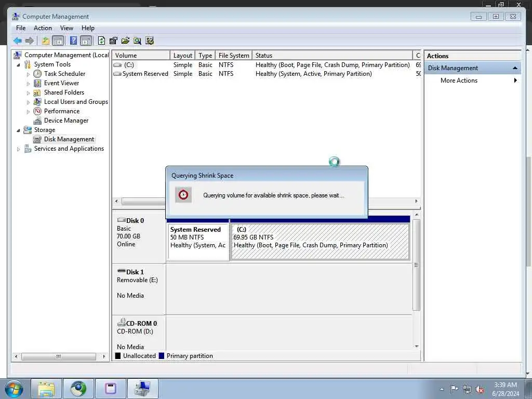Click the down arrow of the disk view scrollbar

(x=416, y=347)
